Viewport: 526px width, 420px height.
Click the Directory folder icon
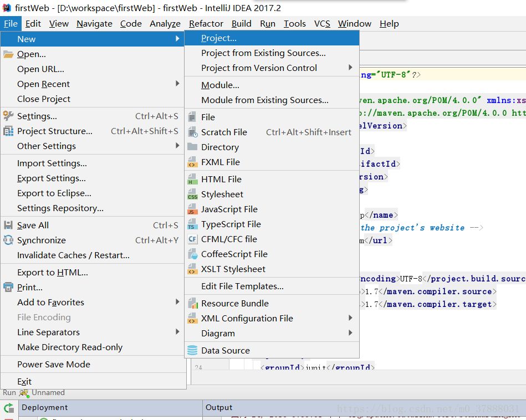click(192, 147)
